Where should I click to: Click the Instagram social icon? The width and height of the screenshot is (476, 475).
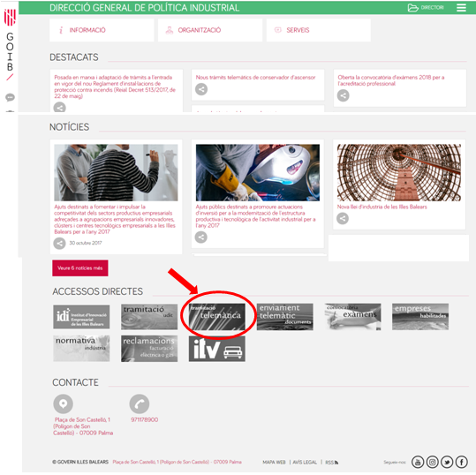[433, 462]
